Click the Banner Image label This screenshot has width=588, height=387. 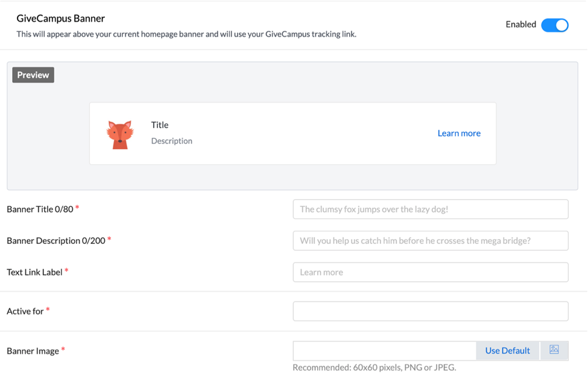click(x=33, y=351)
